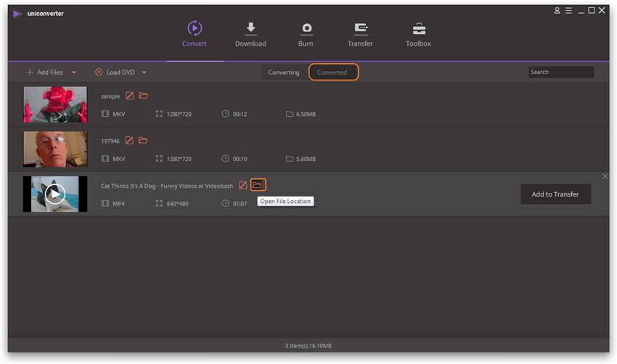Click the 6.50MB size value
The image size is (617, 364).
306,114
